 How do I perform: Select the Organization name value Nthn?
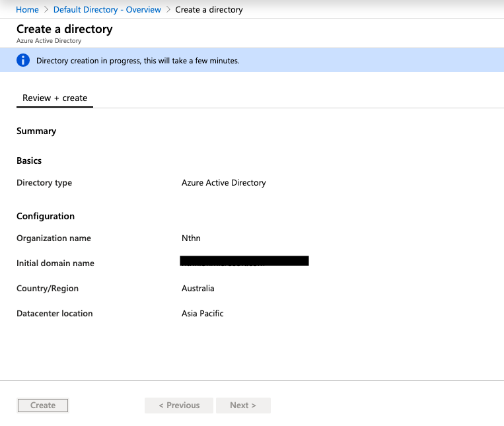pos(192,238)
